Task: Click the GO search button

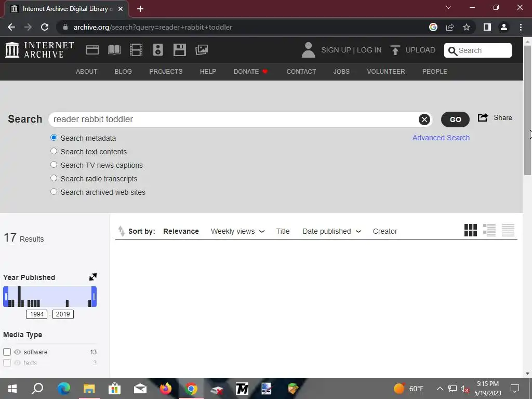Action: (455, 119)
